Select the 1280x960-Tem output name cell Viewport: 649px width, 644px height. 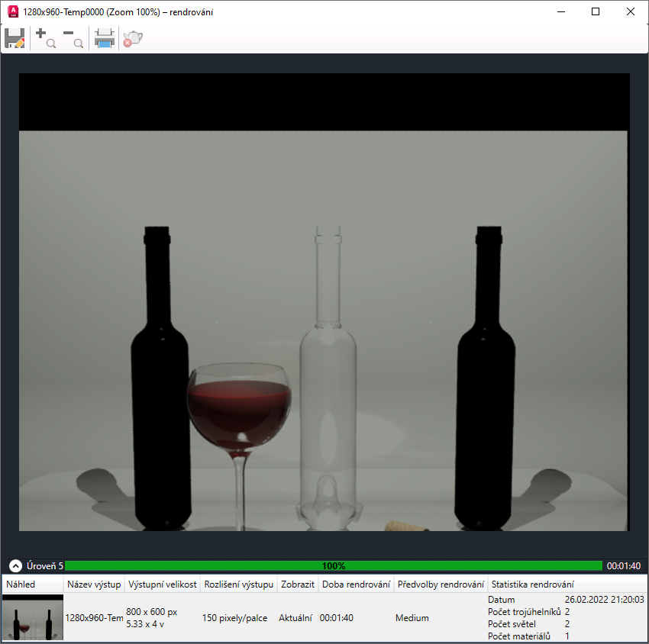tap(94, 617)
